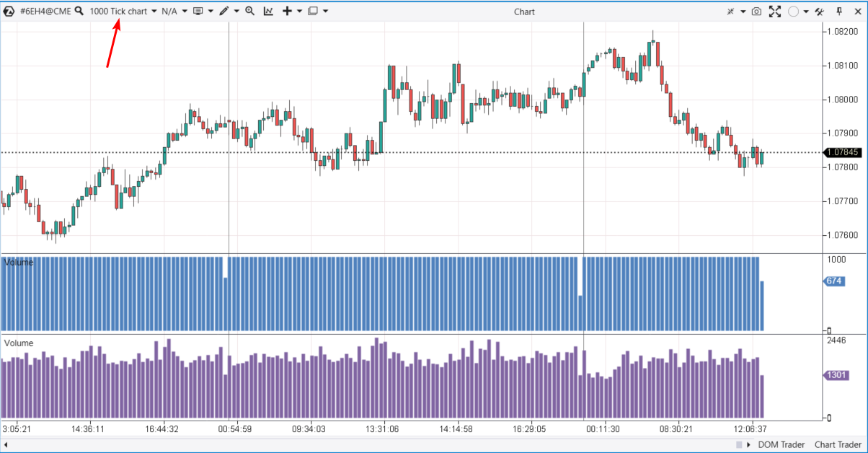Click the current price label 1.07845
This screenshot has height=453, width=868.
coord(843,153)
